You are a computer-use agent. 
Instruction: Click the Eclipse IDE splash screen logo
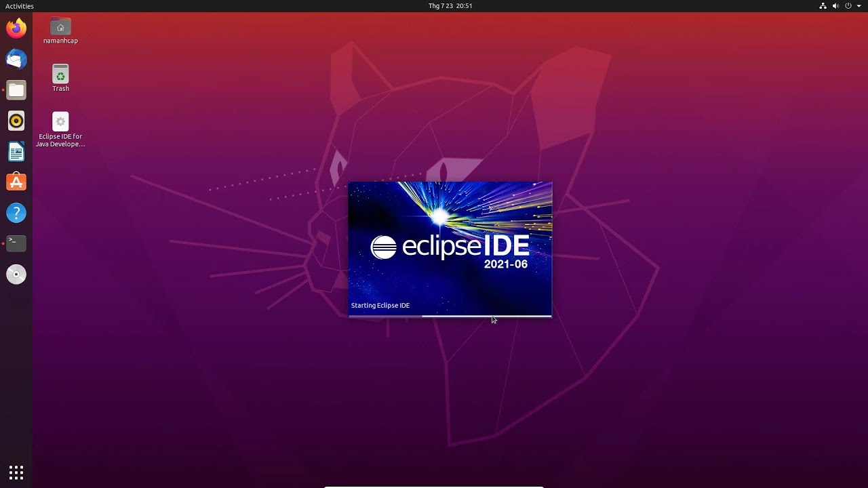450,247
